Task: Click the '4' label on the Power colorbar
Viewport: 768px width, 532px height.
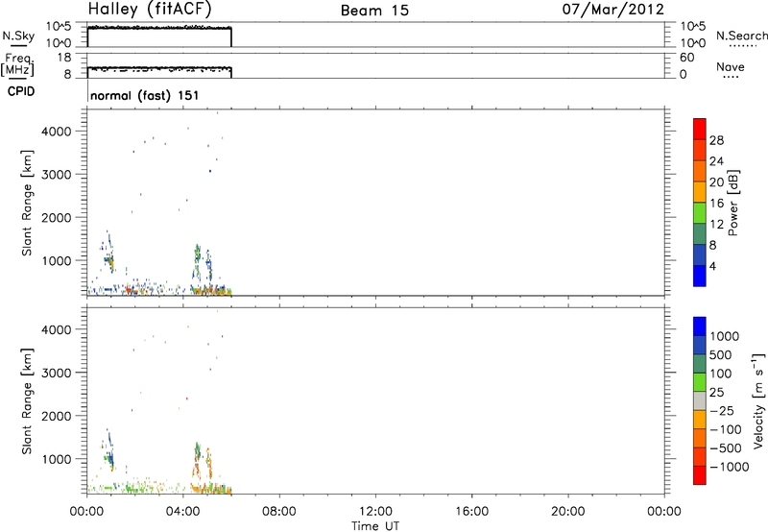Action: click(x=712, y=266)
